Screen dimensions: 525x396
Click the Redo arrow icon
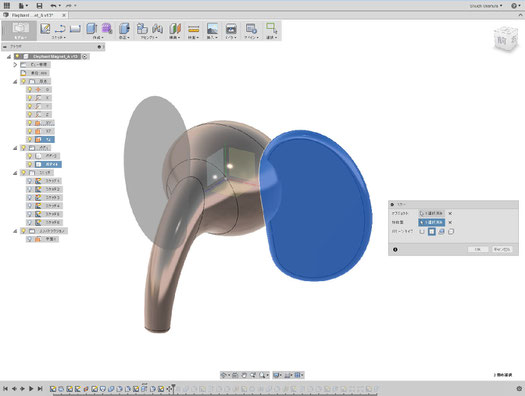[x=69, y=6]
